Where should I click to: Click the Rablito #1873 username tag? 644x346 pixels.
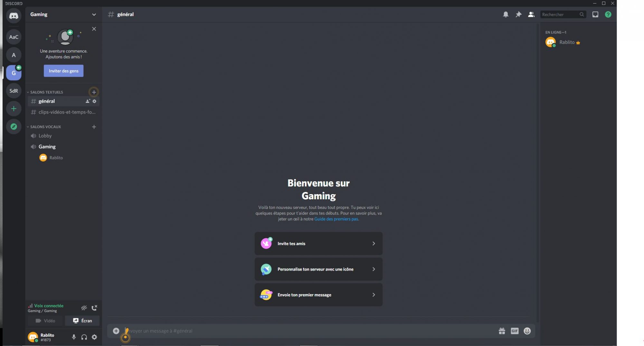(47, 337)
